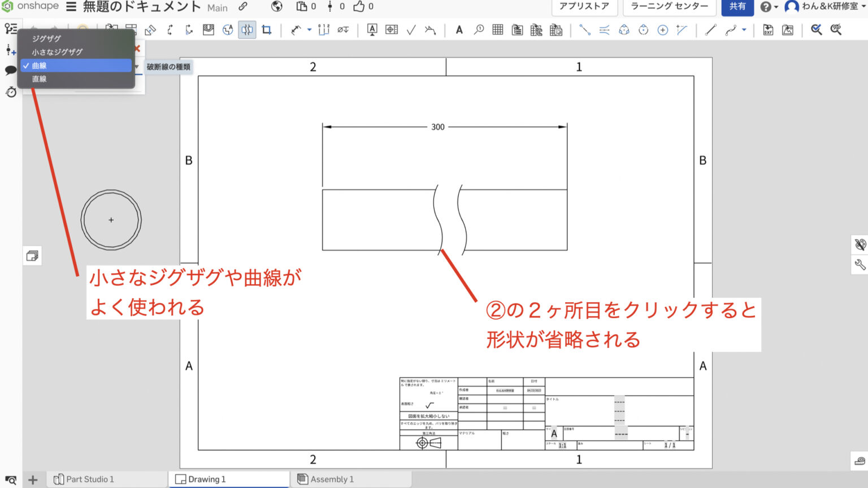Select the Note text tool
This screenshot has height=488, width=868.
459,30
